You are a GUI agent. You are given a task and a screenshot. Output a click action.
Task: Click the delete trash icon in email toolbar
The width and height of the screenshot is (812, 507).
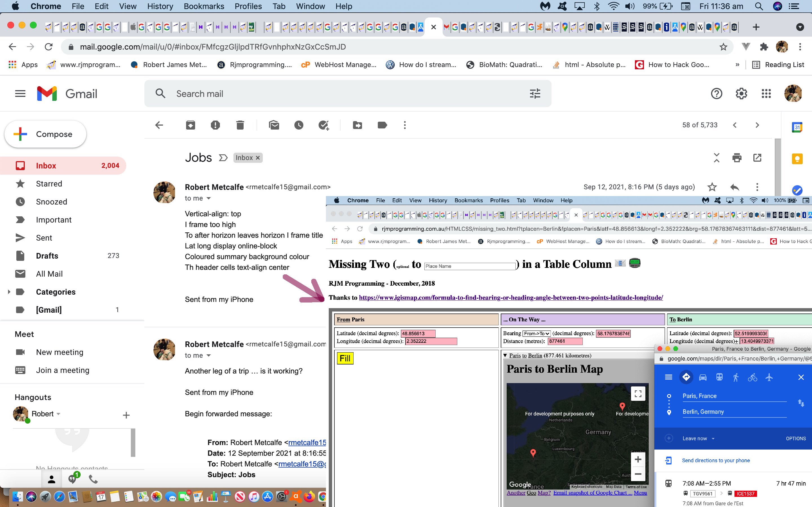240,125
